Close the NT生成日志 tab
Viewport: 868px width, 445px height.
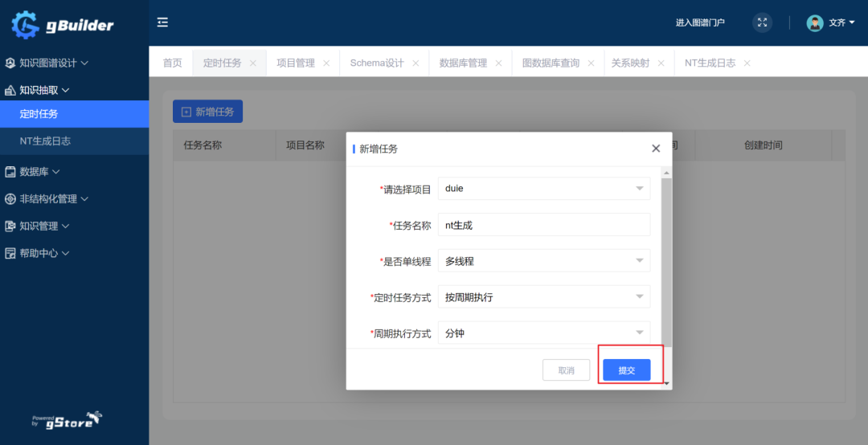click(x=747, y=63)
